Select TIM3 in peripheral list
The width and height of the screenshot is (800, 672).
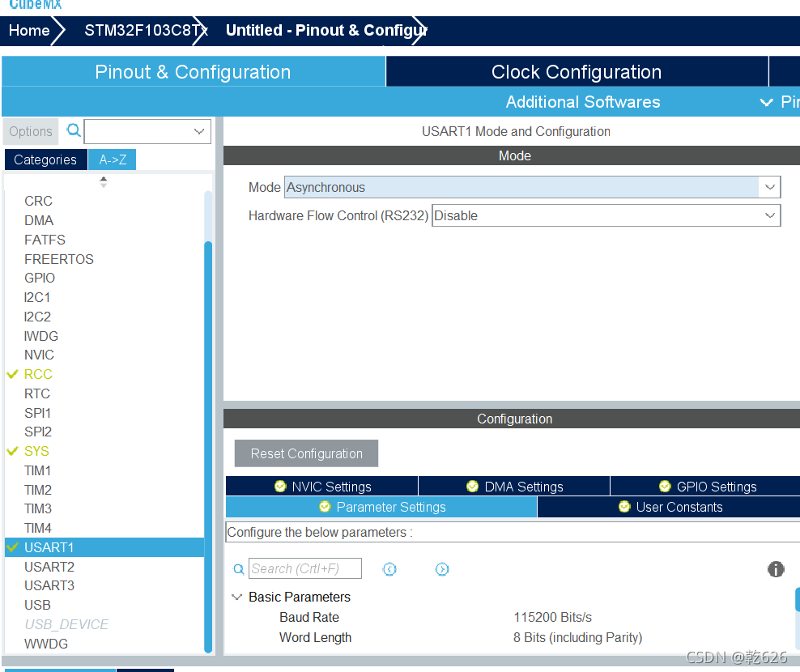[38, 509]
